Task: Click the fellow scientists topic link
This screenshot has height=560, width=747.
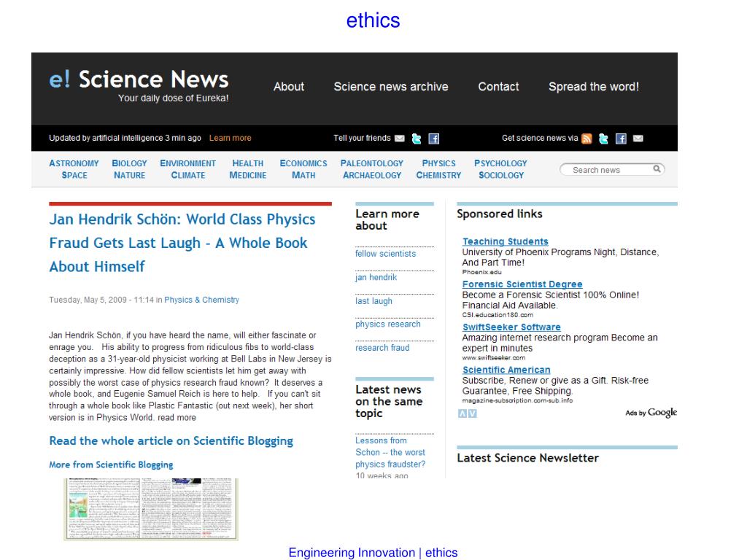Action: (x=385, y=254)
